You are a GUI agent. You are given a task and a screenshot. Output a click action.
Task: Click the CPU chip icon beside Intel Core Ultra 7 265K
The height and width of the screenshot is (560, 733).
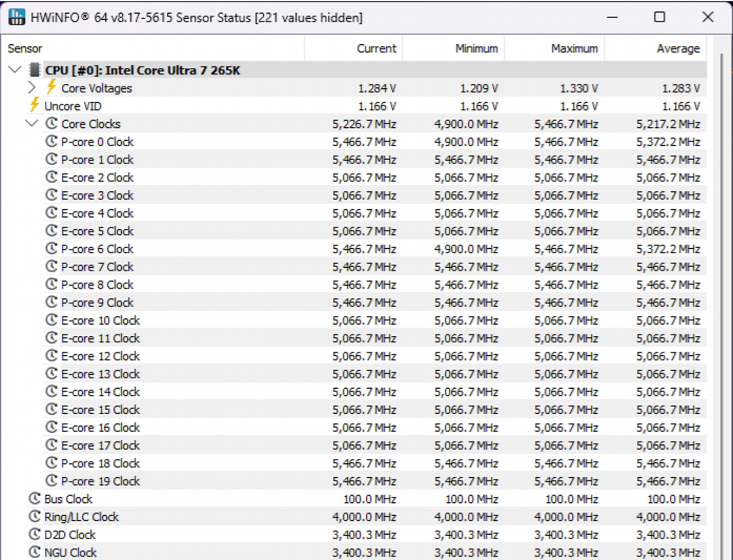(35, 70)
